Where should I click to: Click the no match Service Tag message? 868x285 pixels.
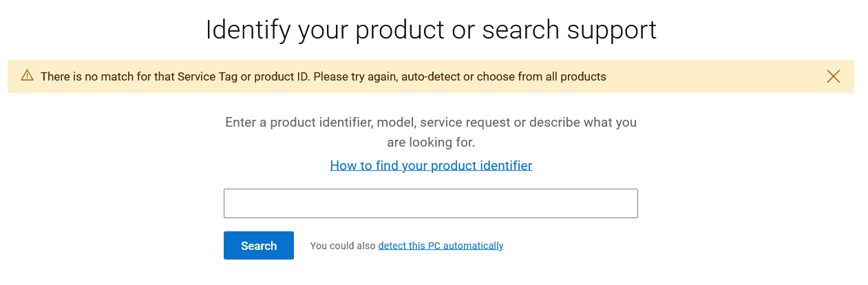pyautogui.click(x=324, y=76)
